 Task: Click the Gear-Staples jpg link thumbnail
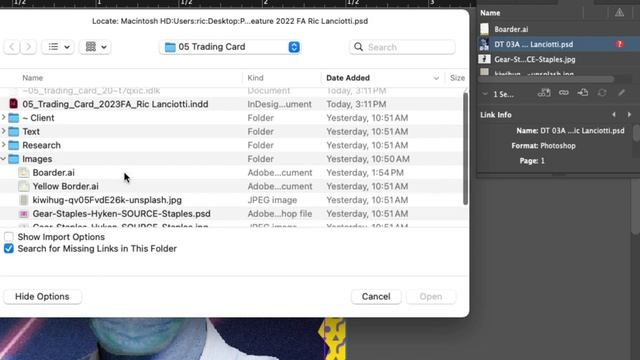tap(484, 59)
